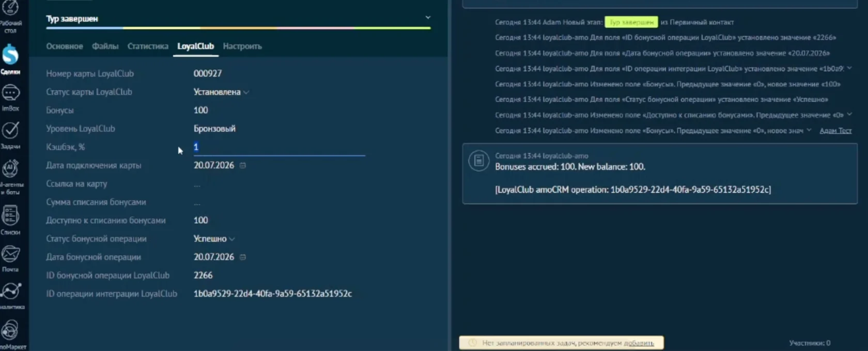Open calendar for Дата подключения карты
Image resolution: width=868 pixels, height=351 pixels.
(x=243, y=166)
